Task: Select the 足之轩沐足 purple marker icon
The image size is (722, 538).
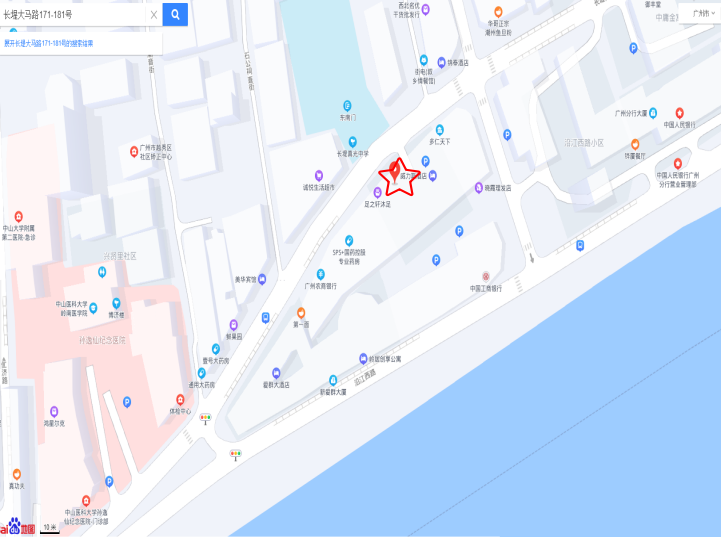Action: (378, 192)
